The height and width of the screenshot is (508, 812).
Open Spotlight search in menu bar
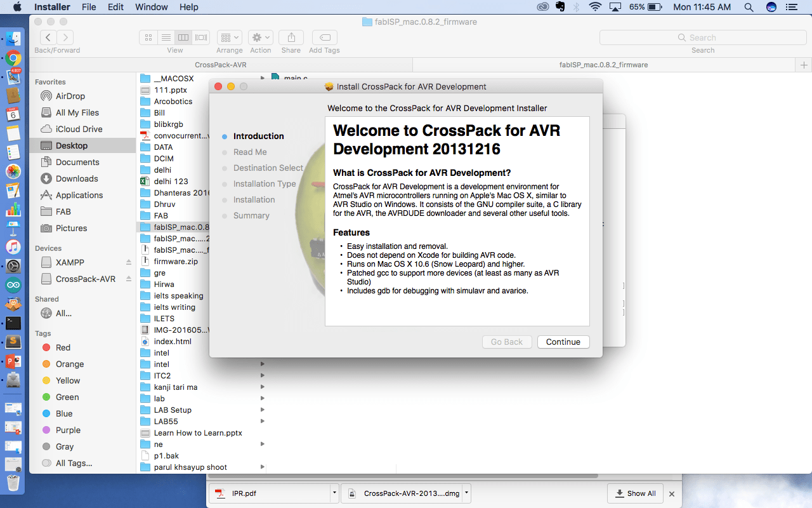(x=749, y=7)
